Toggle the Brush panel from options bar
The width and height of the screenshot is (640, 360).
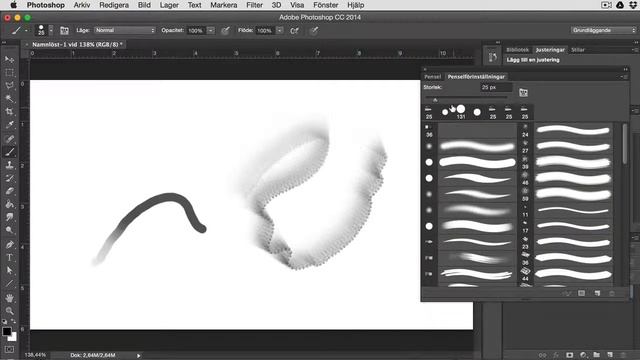(64, 30)
